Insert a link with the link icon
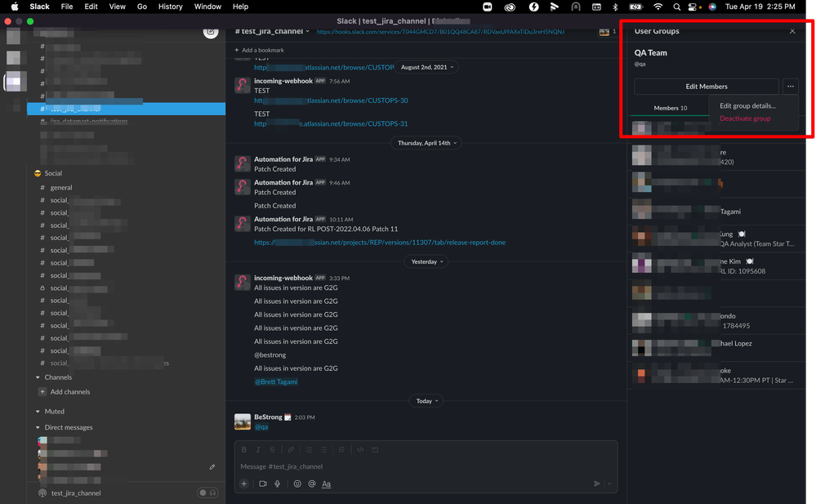Viewport: 816px width, 504px height. point(291,450)
